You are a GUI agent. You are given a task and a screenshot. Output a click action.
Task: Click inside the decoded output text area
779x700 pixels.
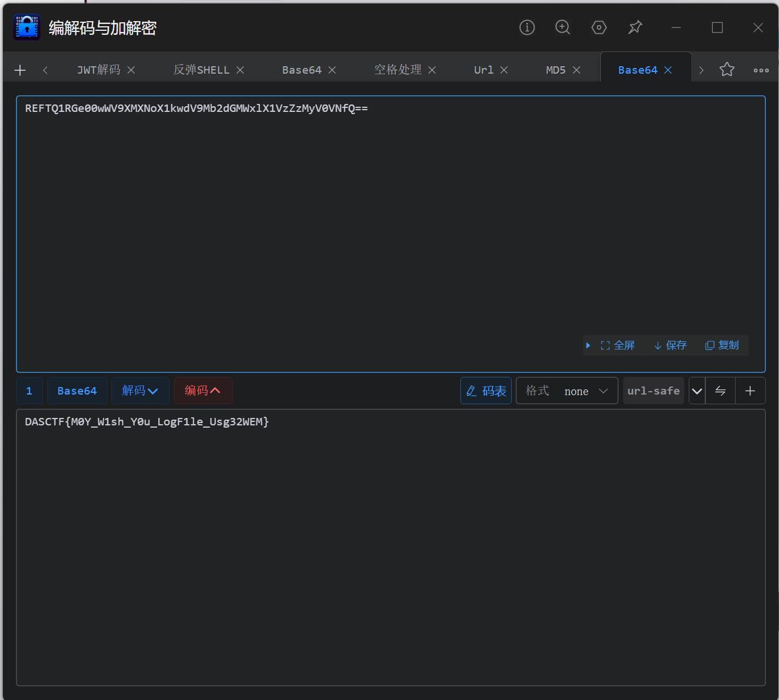click(391, 547)
